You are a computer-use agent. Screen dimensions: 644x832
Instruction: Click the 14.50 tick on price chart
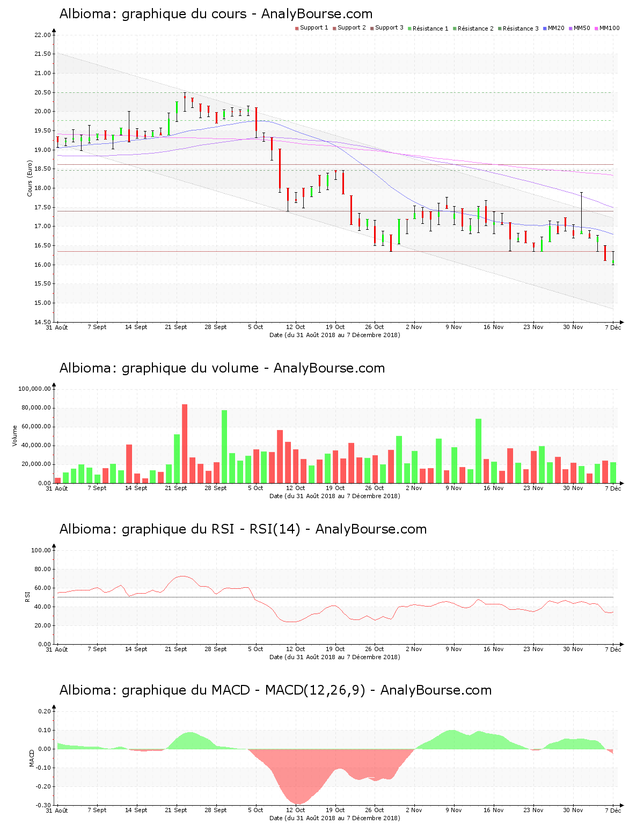click(42, 322)
